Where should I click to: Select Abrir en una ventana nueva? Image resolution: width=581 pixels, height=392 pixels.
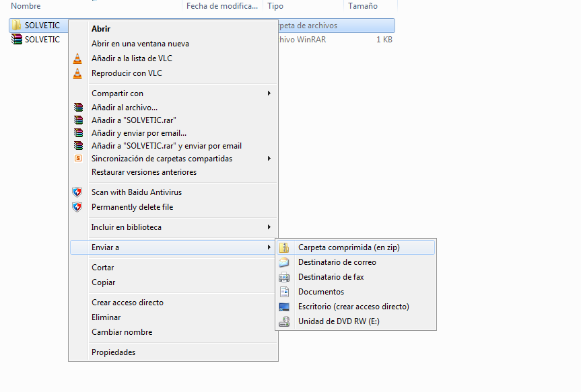[174, 44]
